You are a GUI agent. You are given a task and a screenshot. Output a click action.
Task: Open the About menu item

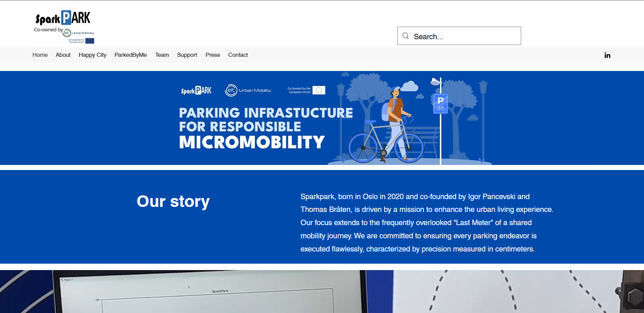coord(63,55)
